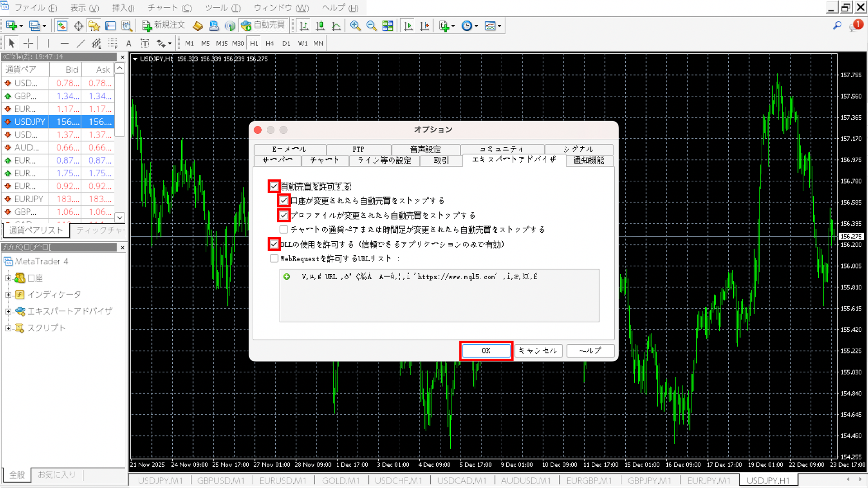Click the tile windows icon
The image size is (868, 488).
[388, 26]
